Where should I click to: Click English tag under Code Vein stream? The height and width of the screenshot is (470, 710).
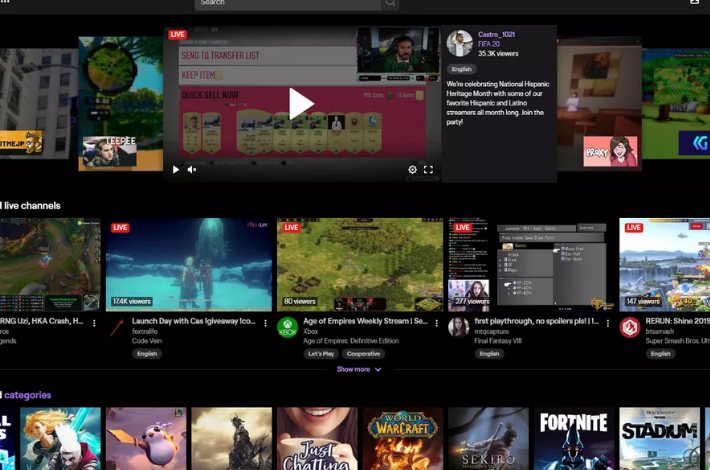tap(147, 354)
